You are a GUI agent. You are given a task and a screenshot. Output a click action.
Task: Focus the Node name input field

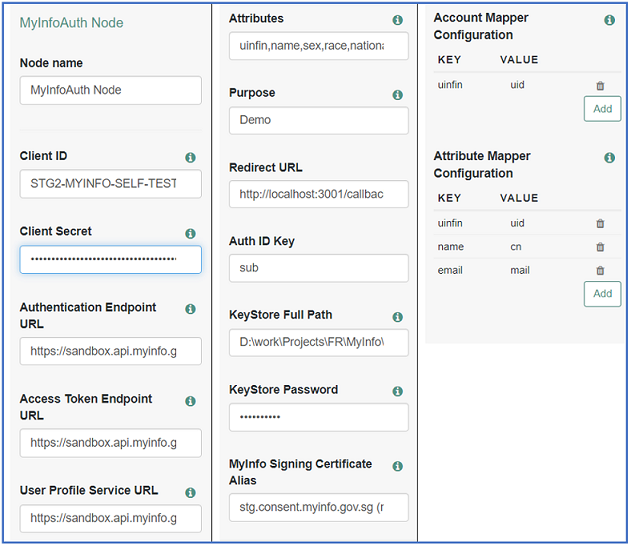[x=110, y=90]
